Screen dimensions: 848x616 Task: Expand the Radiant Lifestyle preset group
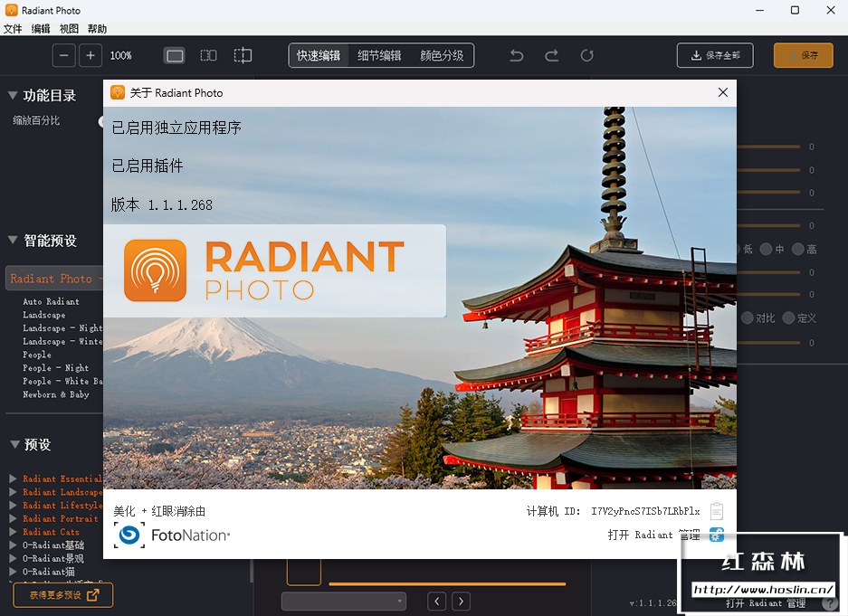point(13,506)
